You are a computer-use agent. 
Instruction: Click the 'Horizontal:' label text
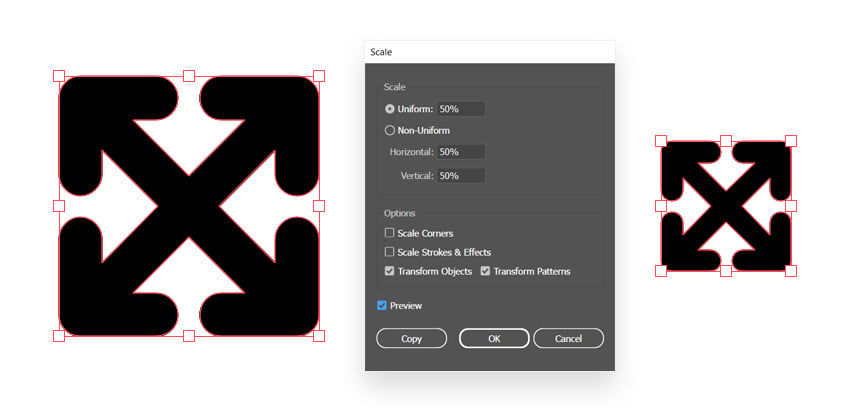pyautogui.click(x=411, y=152)
